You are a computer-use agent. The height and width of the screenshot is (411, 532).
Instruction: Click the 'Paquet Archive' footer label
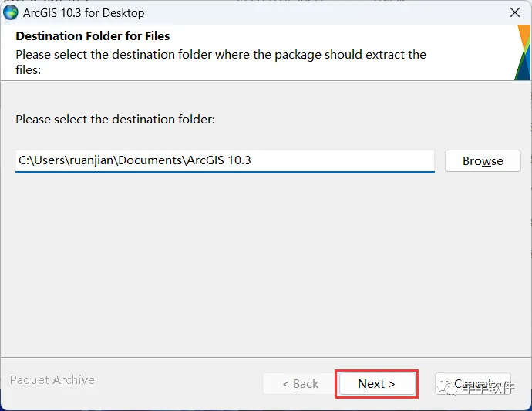pos(52,380)
